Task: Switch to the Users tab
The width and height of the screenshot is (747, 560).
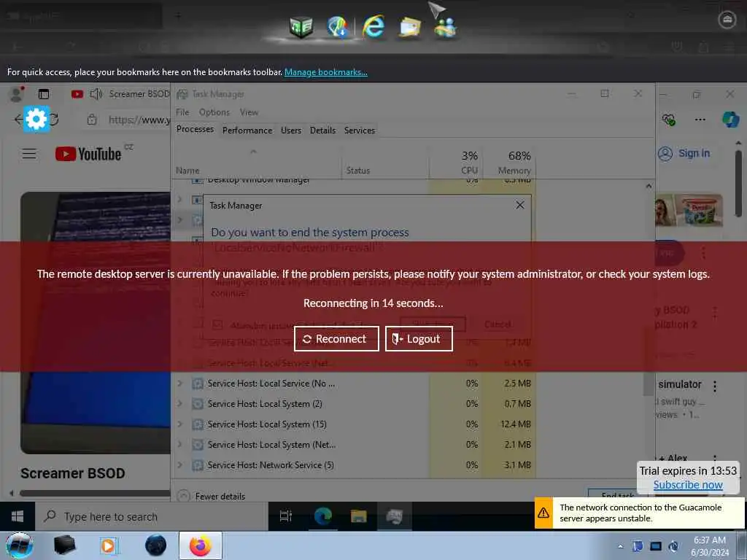Action: 290,130
